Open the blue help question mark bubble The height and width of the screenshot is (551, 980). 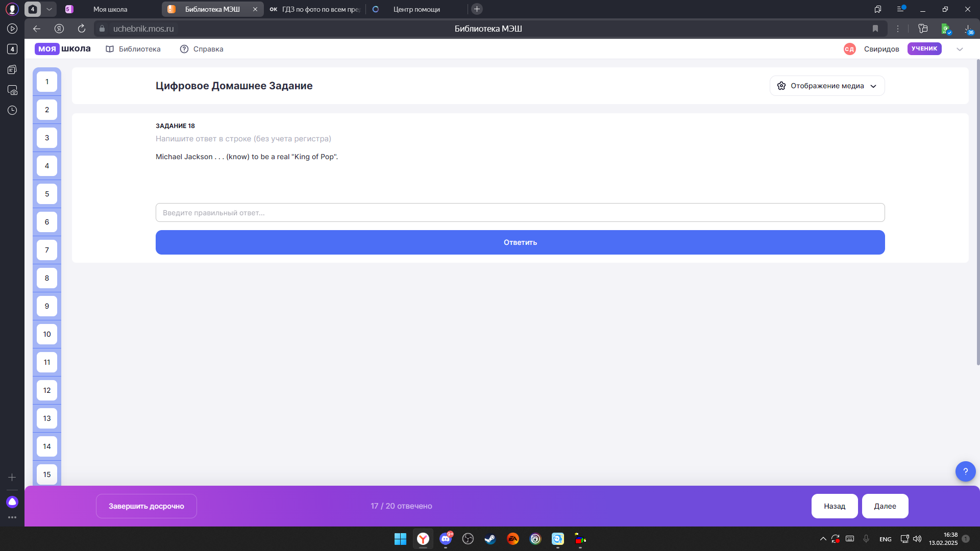(x=965, y=471)
